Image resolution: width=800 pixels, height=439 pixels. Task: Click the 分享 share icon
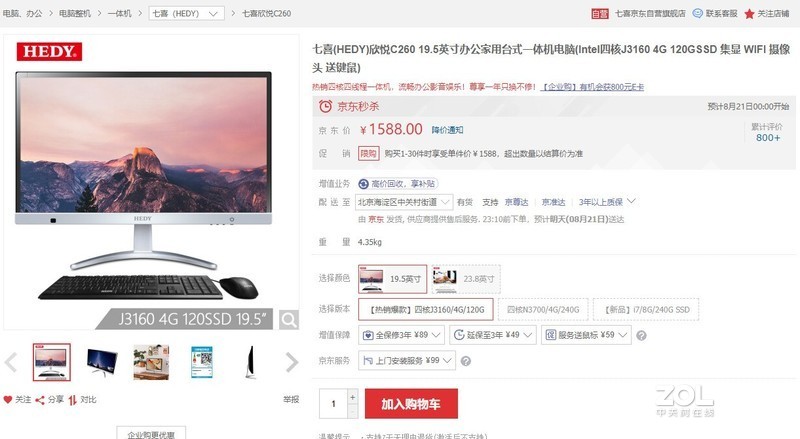click(40, 400)
